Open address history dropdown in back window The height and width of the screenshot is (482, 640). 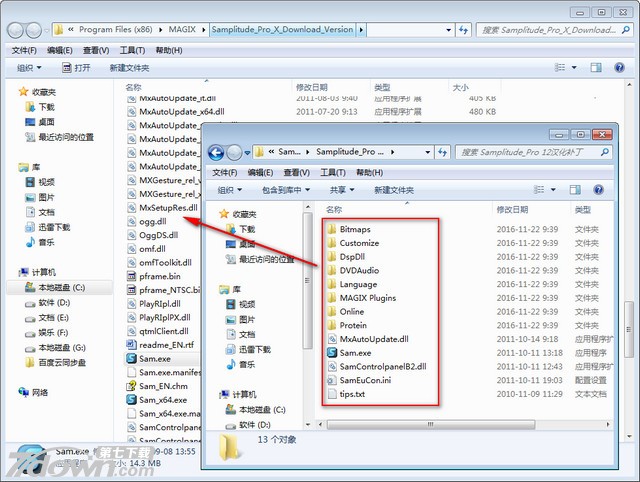point(448,30)
